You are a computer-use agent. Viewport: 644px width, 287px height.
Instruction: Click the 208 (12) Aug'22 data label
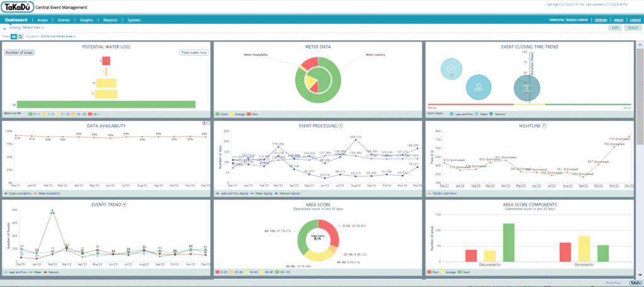pos(355,137)
